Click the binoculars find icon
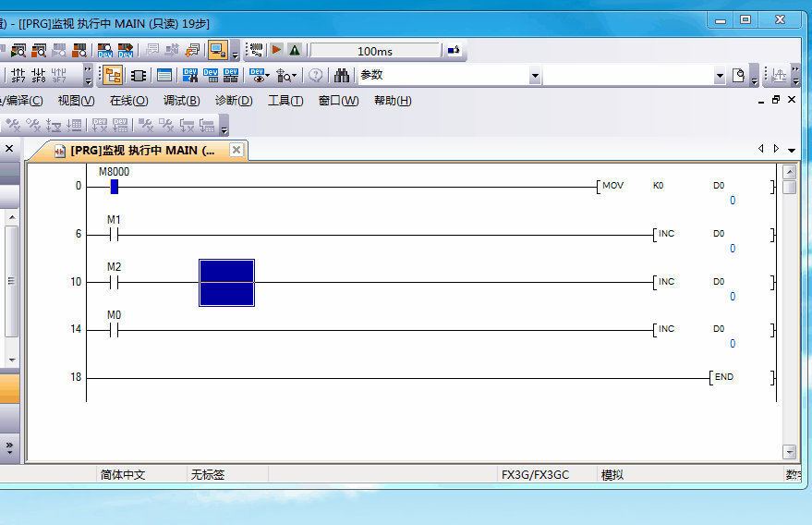 [x=342, y=76]
